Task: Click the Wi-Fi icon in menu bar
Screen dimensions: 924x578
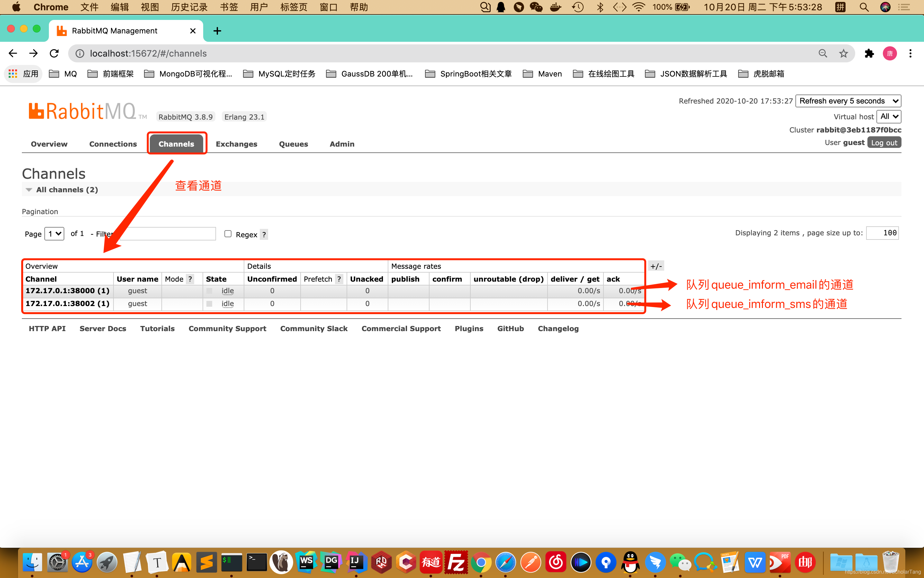Action: click(x=639, y=7)
